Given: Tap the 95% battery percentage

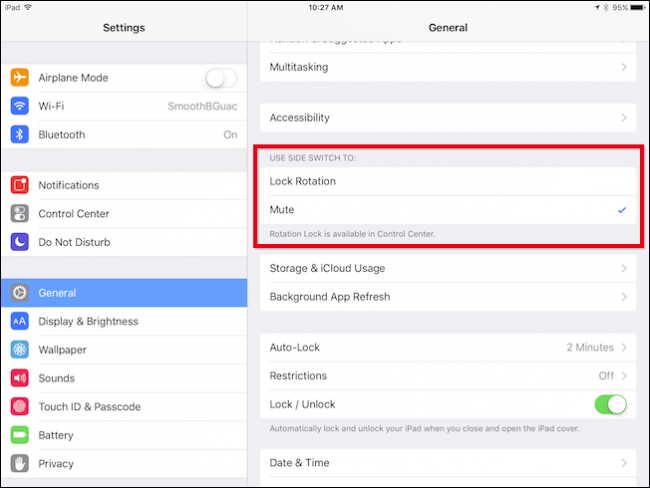Looking at the screenshot, I should 620,7.
